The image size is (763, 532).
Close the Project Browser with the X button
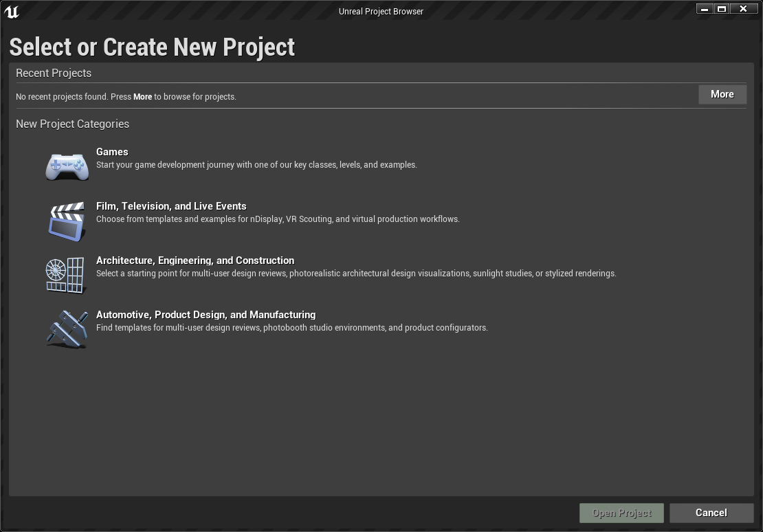pyautogui.click(x=743, y=9)
